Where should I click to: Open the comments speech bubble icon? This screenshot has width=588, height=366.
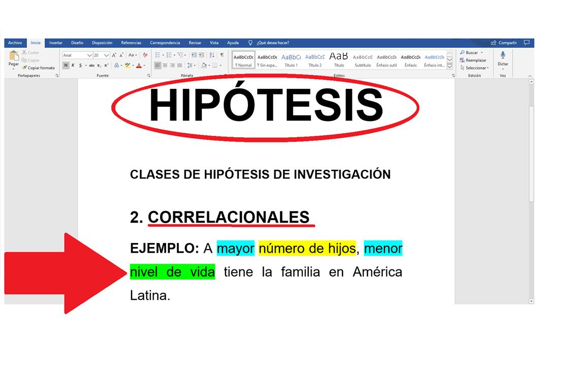tap(527, 43)
